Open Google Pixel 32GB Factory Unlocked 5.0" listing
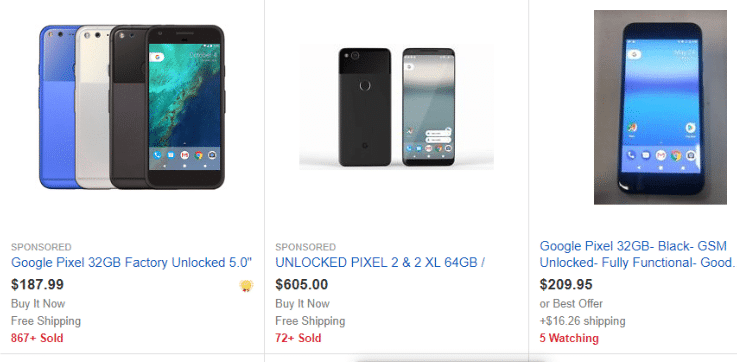The width and height of the screenshot is (737, 362). (132, 262)
